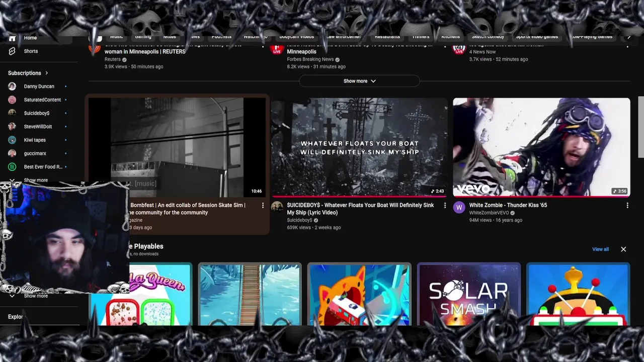644x362 pixels.
Task: Select the Kitchens category chip
Action: coord(450,37)
